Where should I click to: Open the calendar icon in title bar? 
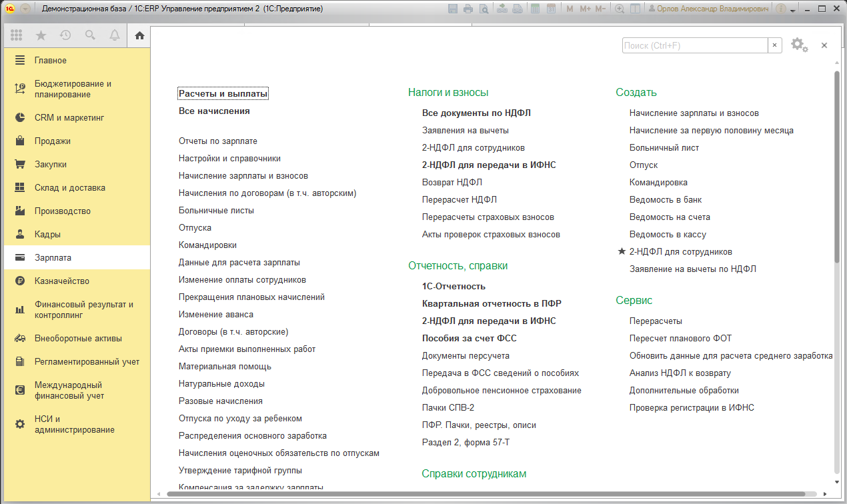[551, 9]
